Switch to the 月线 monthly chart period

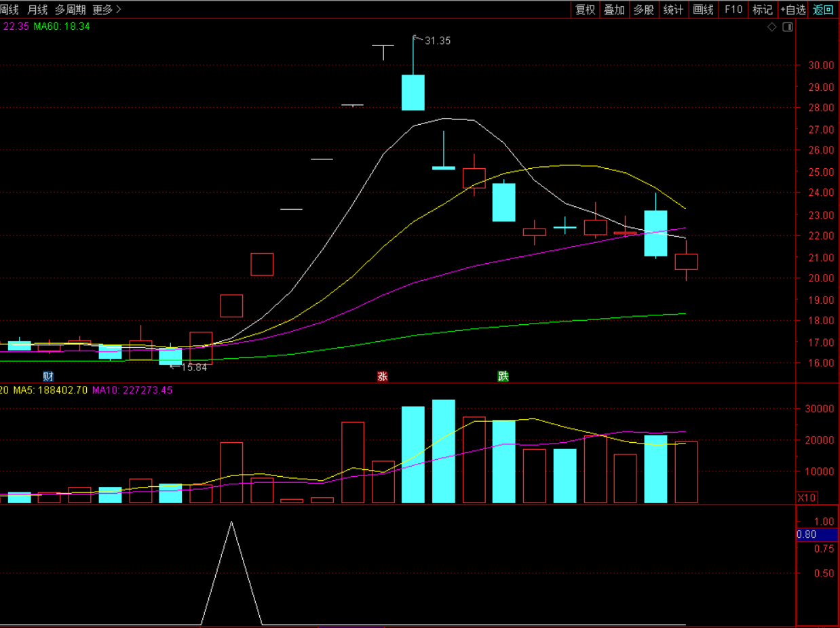coord(38,9)
